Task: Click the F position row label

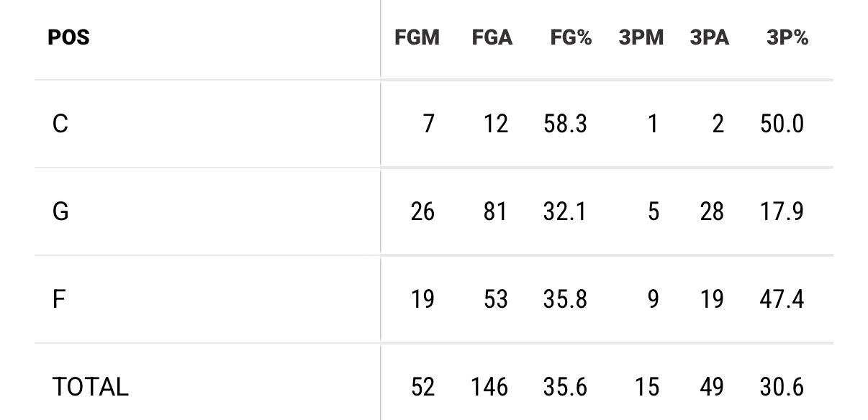Action: [59, 299]
